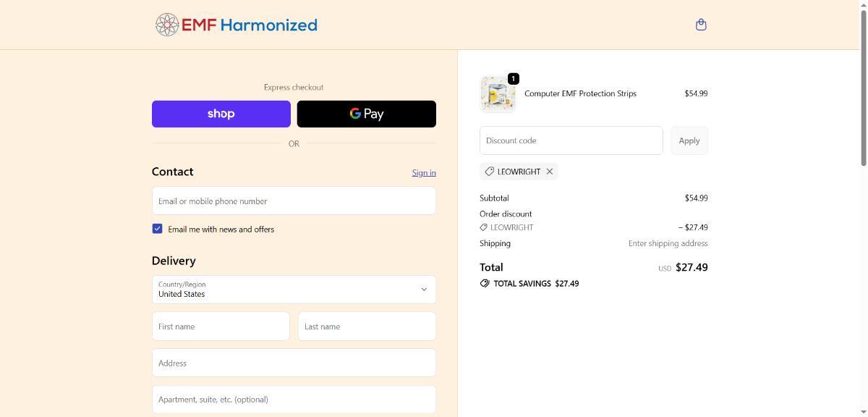Open the shopping bag cart icon

click(x=700, y=25)
